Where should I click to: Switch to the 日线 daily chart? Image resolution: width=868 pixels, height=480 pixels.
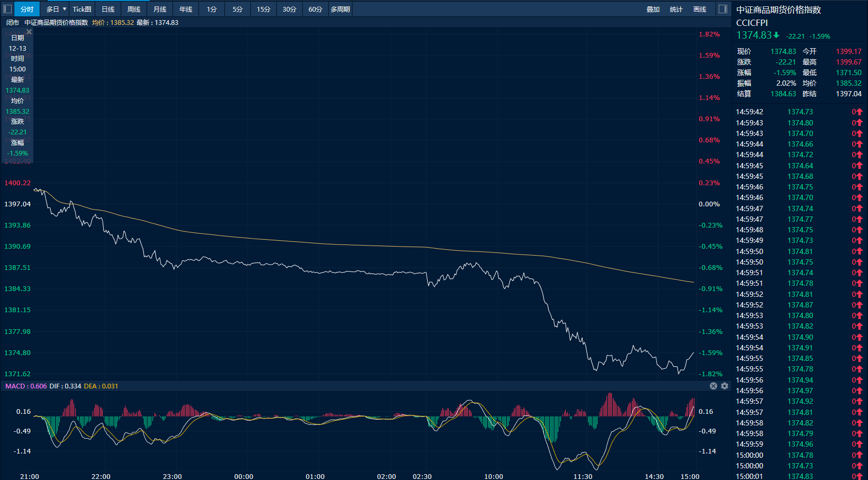tap(108, 9)
